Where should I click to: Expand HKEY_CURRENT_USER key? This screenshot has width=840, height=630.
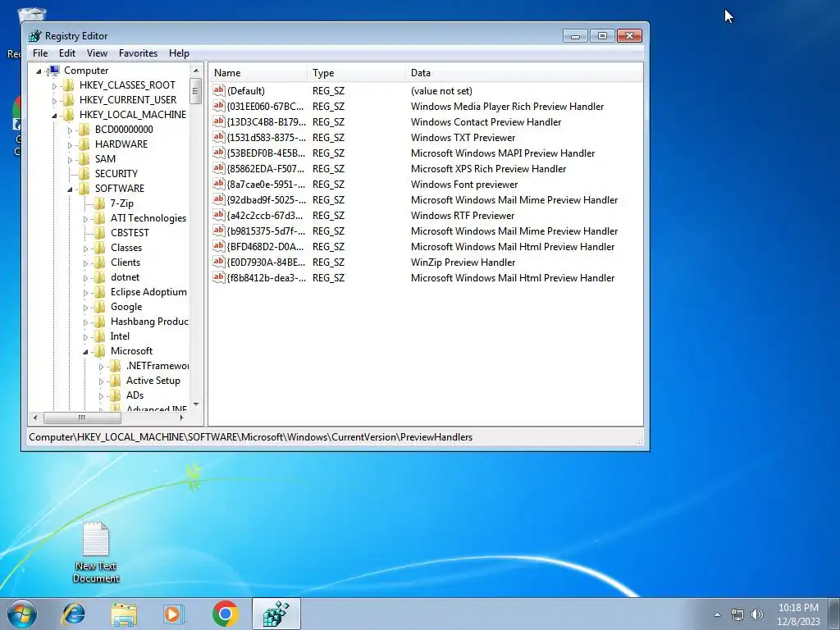54,101
